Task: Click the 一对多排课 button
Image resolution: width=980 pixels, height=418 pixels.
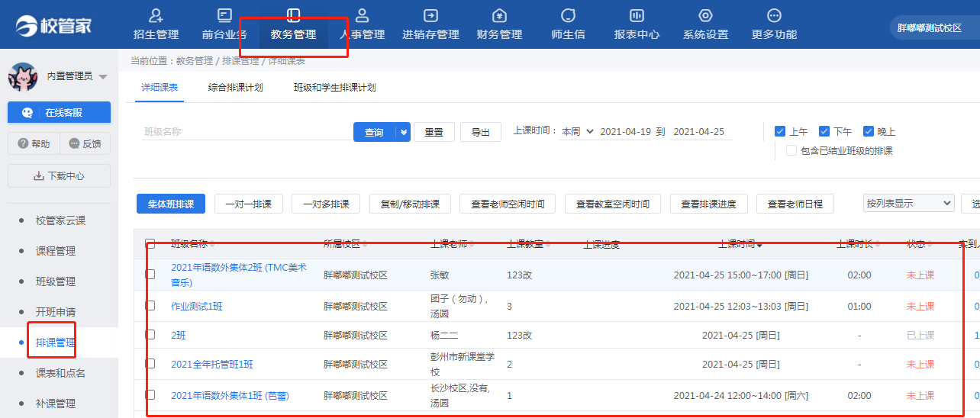Action: pyautogui.click(x=326, y=204)
